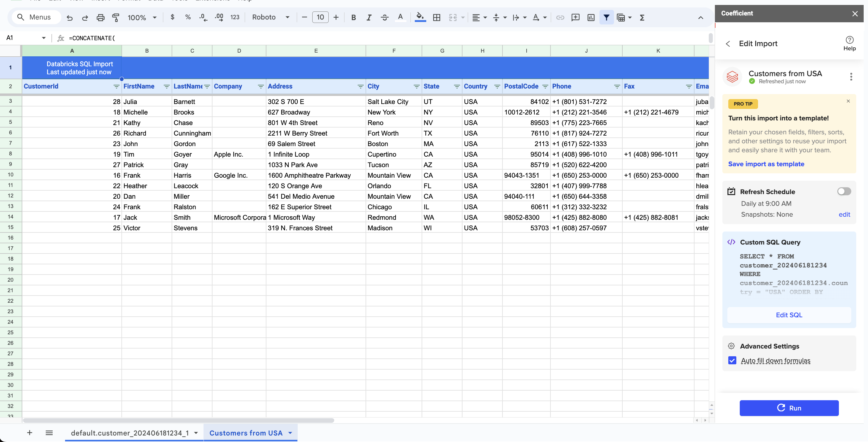Apply italic formatting
Image resolution: width=868 pixels, height=442 pixels.
(369, 18)
